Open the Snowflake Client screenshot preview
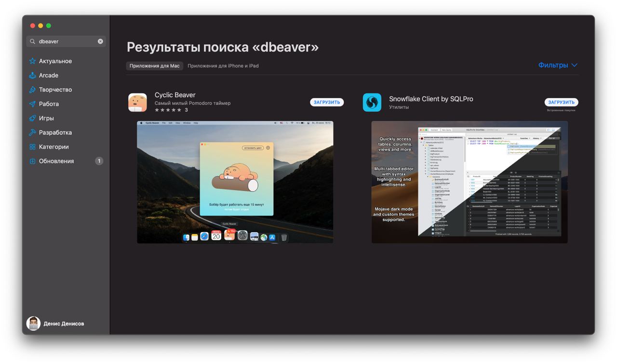 pyautogui.click(x=469, y=182)
